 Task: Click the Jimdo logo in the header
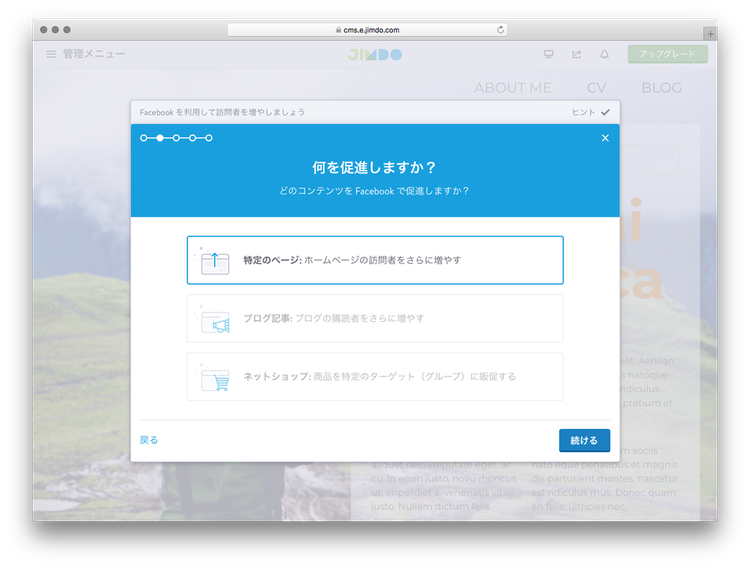(x=375, y=55)
